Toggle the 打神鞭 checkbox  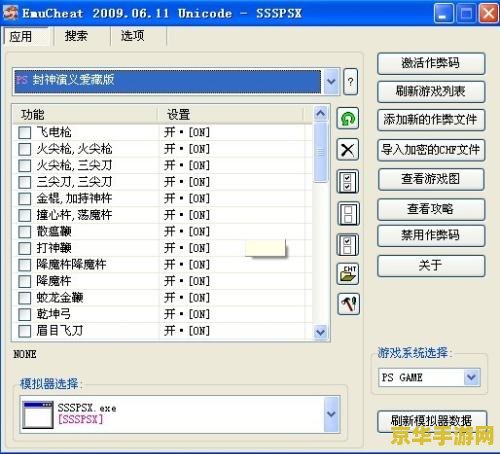[25, 248]
